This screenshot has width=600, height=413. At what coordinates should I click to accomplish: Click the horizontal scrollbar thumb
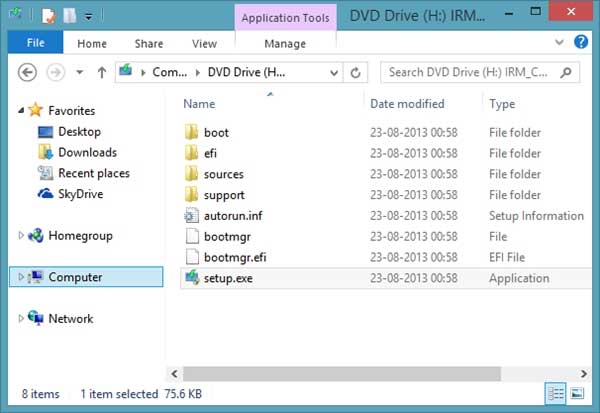(x=342, y=374)
